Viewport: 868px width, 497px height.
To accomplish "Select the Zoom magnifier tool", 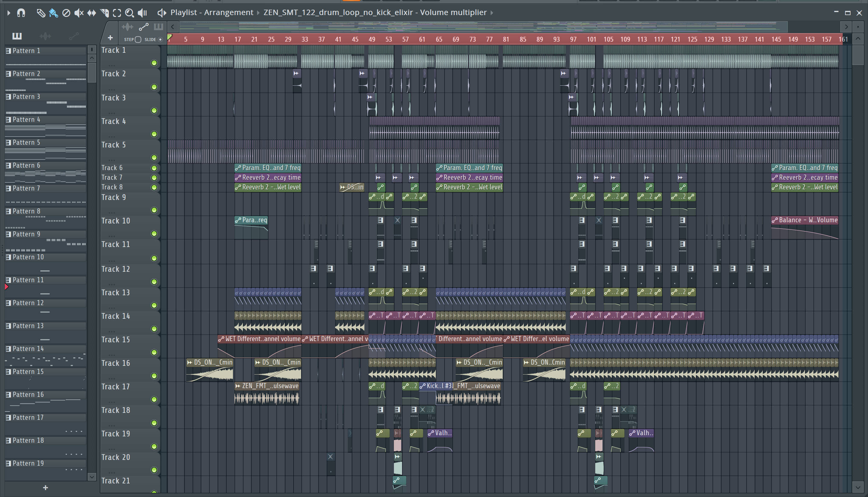I will (x=129, y=13).
